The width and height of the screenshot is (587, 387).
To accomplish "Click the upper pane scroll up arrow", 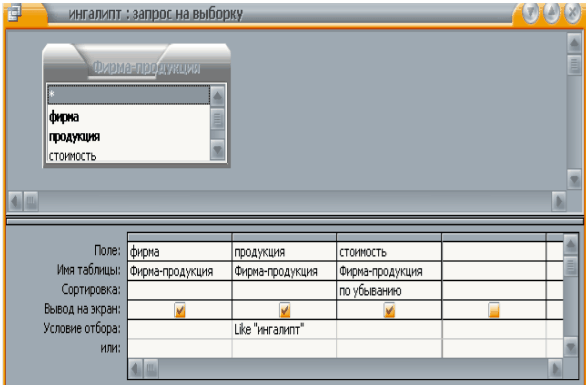I will click(x=574, y=43).
